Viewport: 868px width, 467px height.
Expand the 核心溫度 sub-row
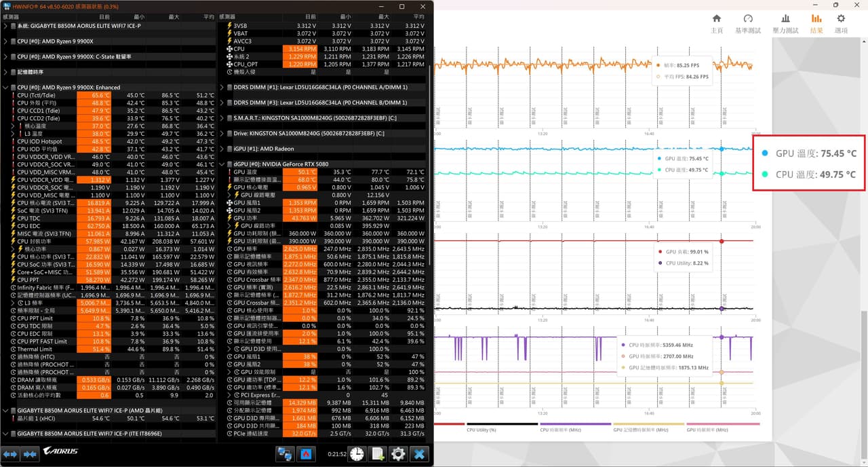coord(13,126)
